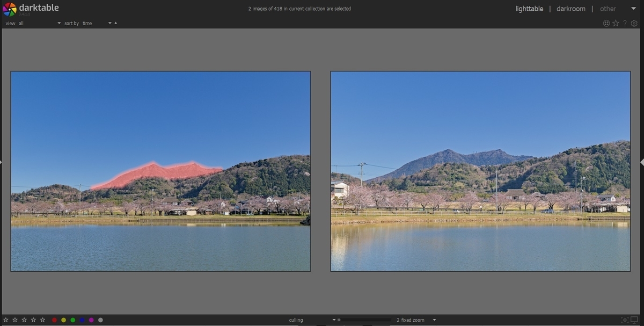
Task: Open the thumbnail overlays grouping icon
Action: click(606, 23)
